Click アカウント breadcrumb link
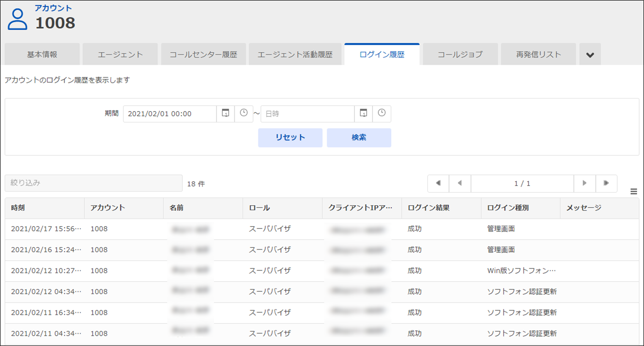 53,8
